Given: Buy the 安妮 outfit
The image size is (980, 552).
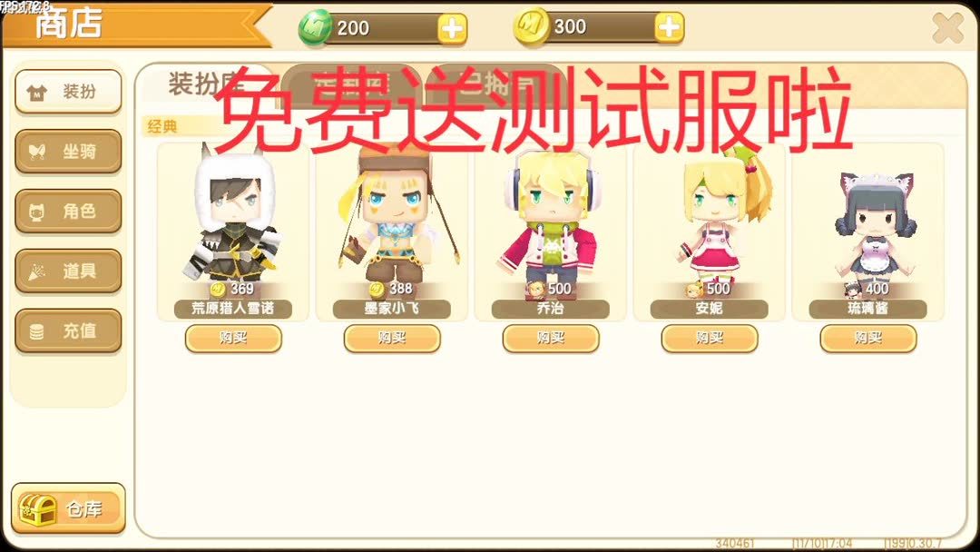Looking at the screenshot, I should (x=710, y=339).
